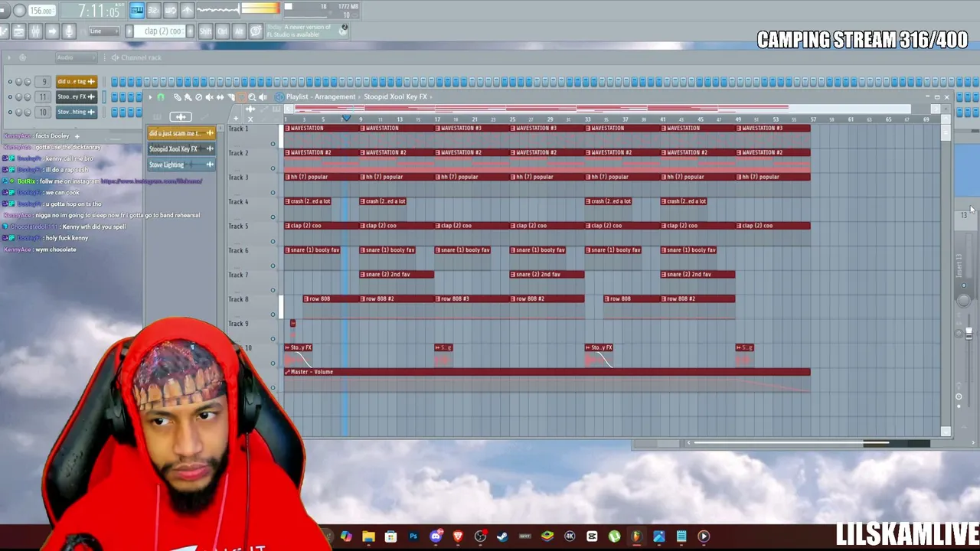Open File Explorer from taskbar
980x551 pixels.
tap(368, 536)
